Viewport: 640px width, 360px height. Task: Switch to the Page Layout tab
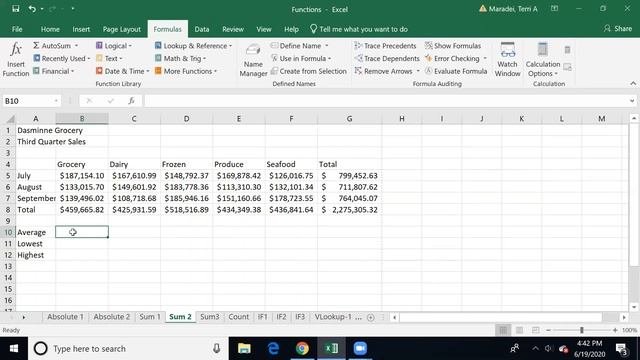pos(122,29)
